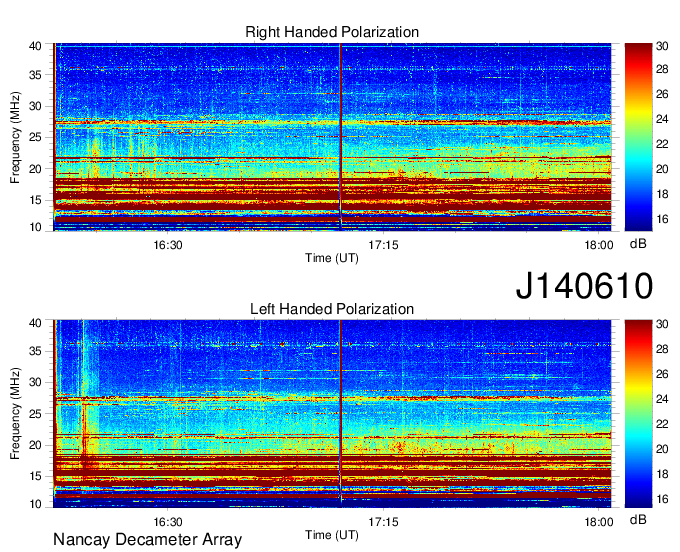The image size is (680, 552).
Task: Click the 15 MHz tick of Right Handed plot
Action: (35, 200)
